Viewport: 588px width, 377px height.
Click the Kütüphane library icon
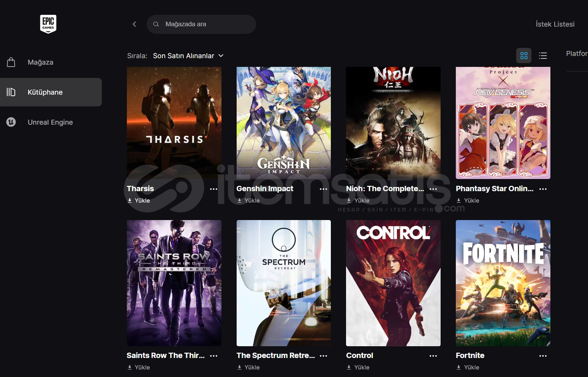pos(11,92)
